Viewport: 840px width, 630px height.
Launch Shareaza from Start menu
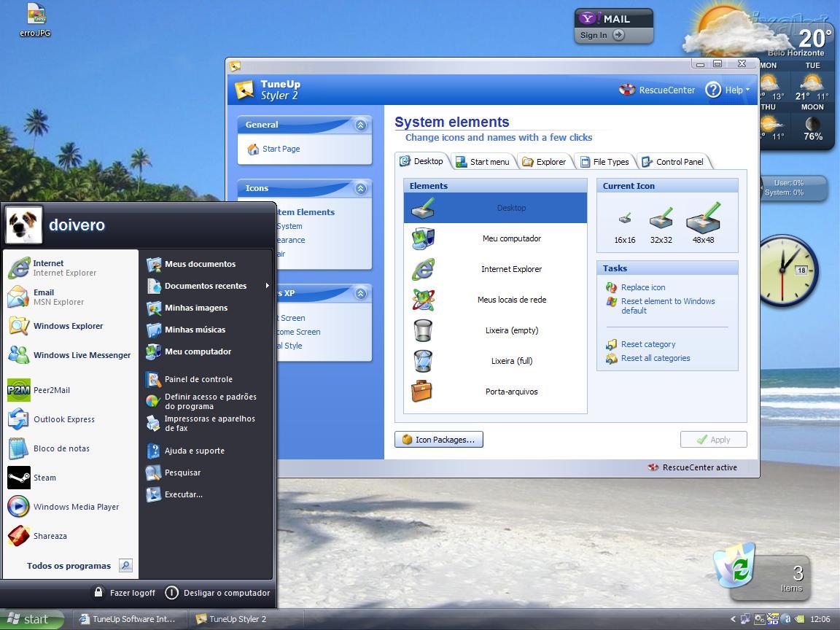[70, 536]
